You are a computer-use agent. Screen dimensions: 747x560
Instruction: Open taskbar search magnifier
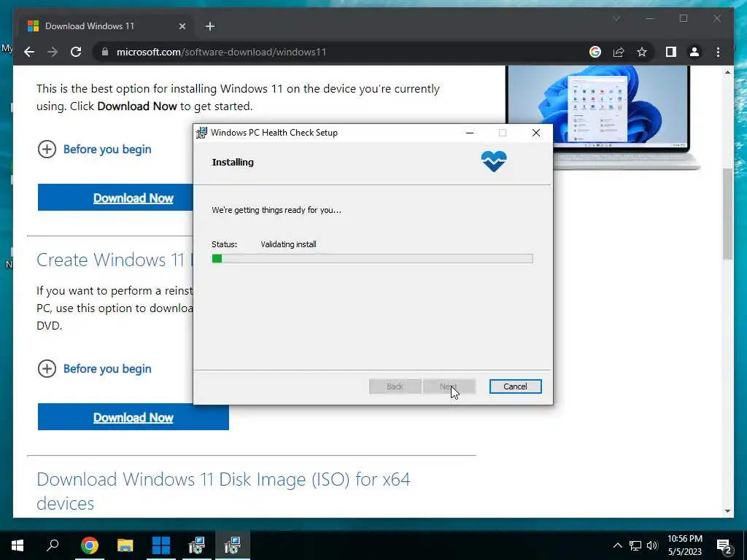(53, 545)
